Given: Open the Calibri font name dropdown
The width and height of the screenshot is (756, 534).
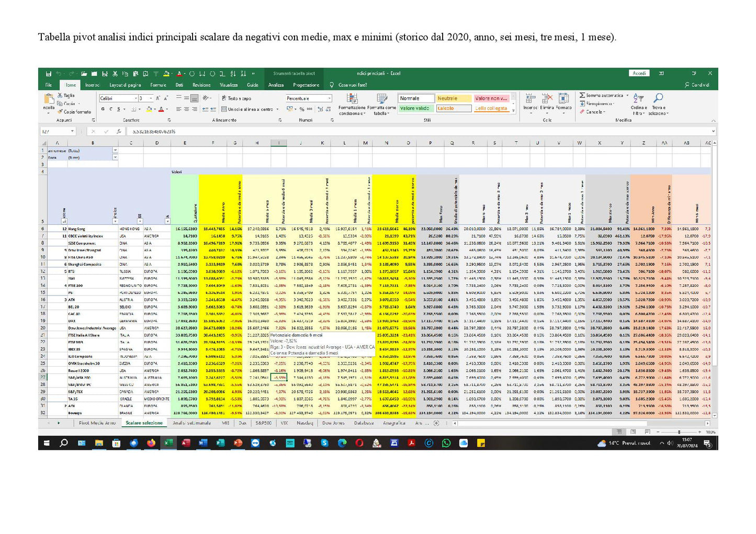Looking at the screenshot, I should (136, 98).
